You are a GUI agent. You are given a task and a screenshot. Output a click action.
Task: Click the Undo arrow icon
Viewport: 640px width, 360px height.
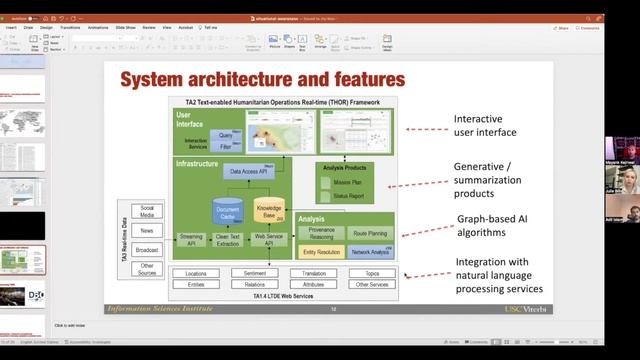pos(62,19)
